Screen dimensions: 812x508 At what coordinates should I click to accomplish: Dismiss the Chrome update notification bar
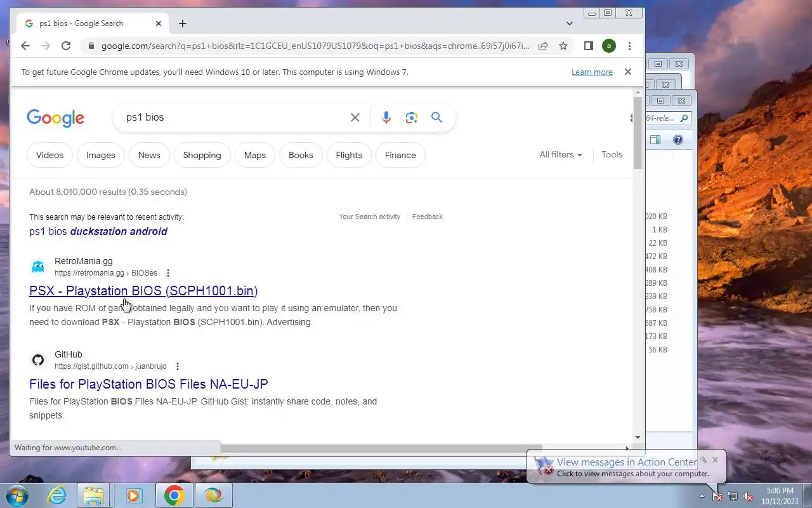pos(628,72)
